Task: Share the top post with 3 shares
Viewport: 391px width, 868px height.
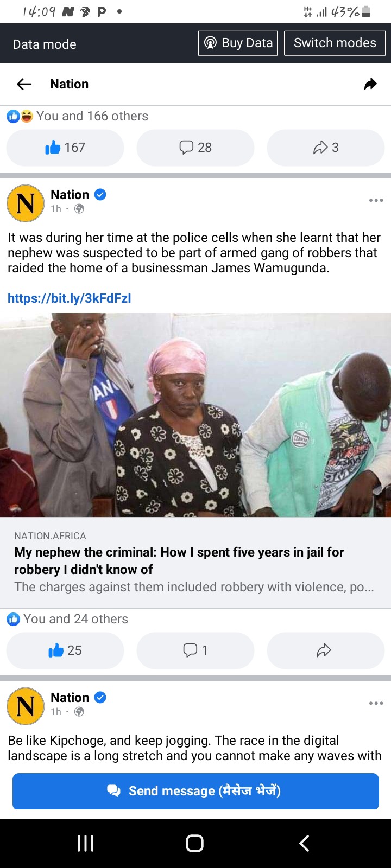Action: pyautogui.click(x=326, y=148)
